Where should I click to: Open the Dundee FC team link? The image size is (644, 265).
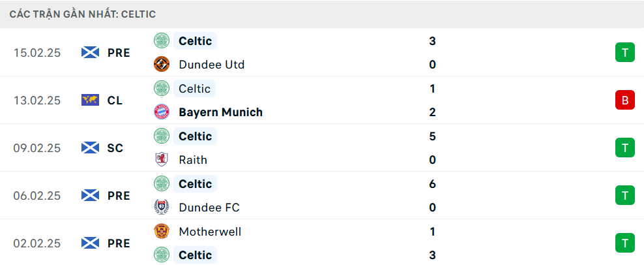[209, 208]
